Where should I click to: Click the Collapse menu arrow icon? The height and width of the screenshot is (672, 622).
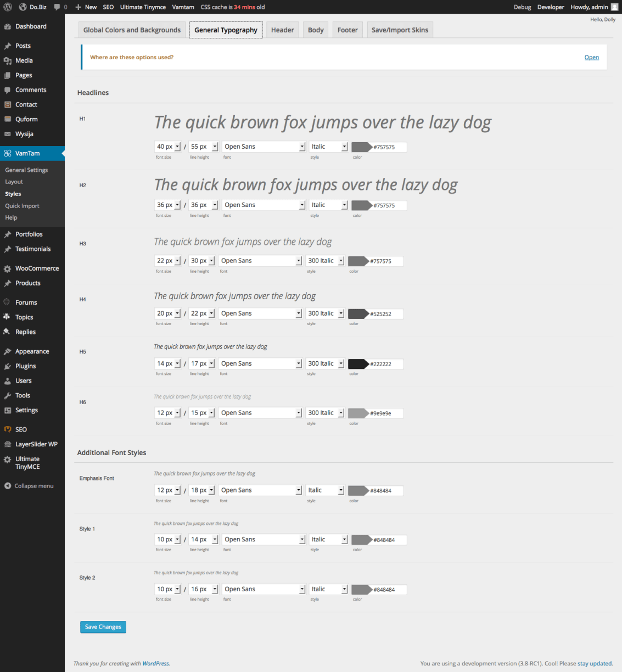click(8, 486)
